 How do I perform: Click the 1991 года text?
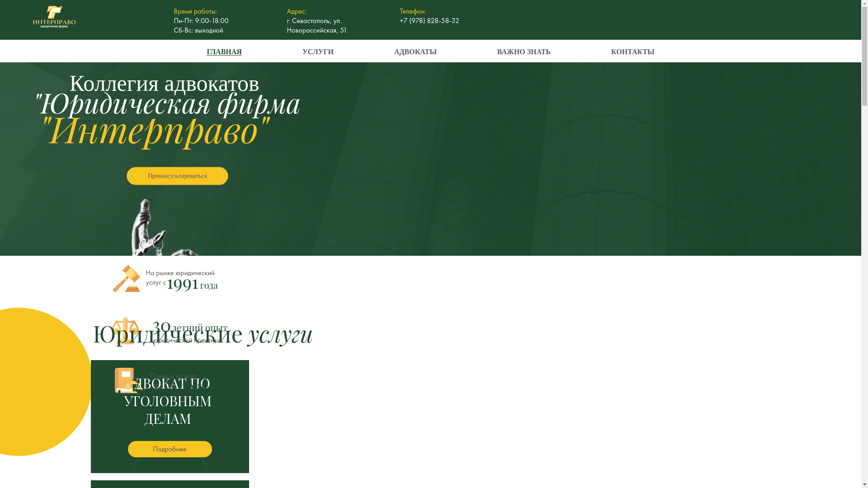click(192, 284)
